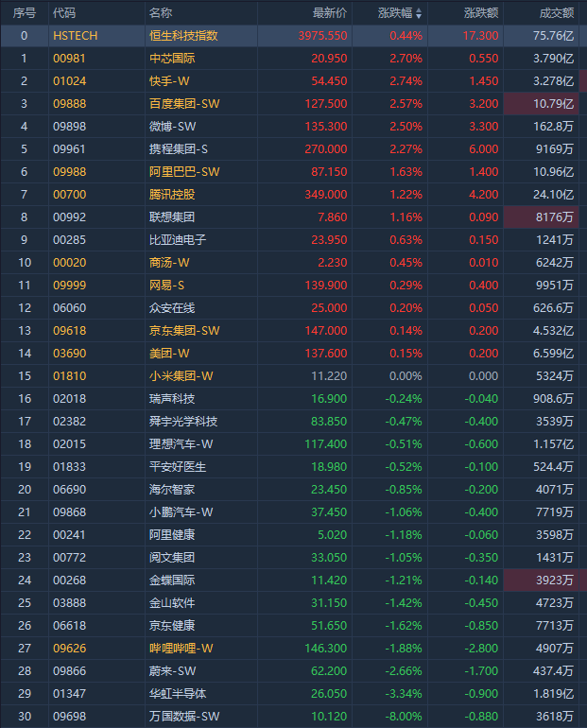Click 比亚迪电子 stock name
The width and height of the screenshot is (587, 728).
click(178, 240)
